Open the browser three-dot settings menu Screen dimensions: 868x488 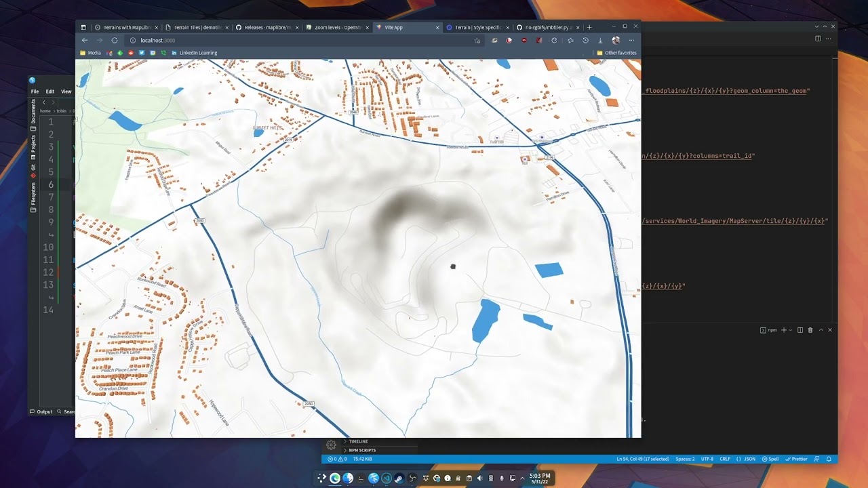click(x=631, y=40)
